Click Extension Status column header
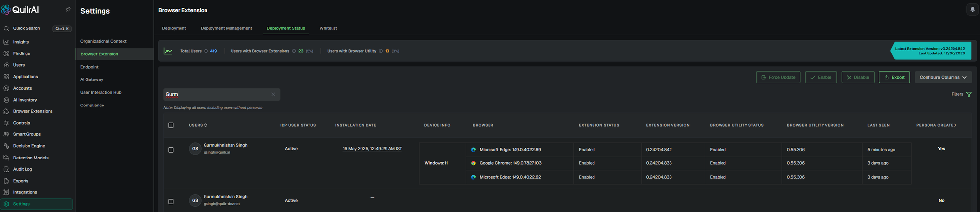Screen dimensions: 980x212 (x=598, y=125)
